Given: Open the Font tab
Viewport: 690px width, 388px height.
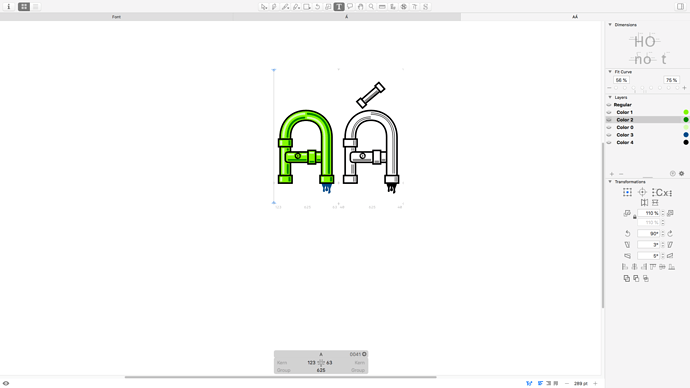Looking at the screenshot, I should coord(116,17).
